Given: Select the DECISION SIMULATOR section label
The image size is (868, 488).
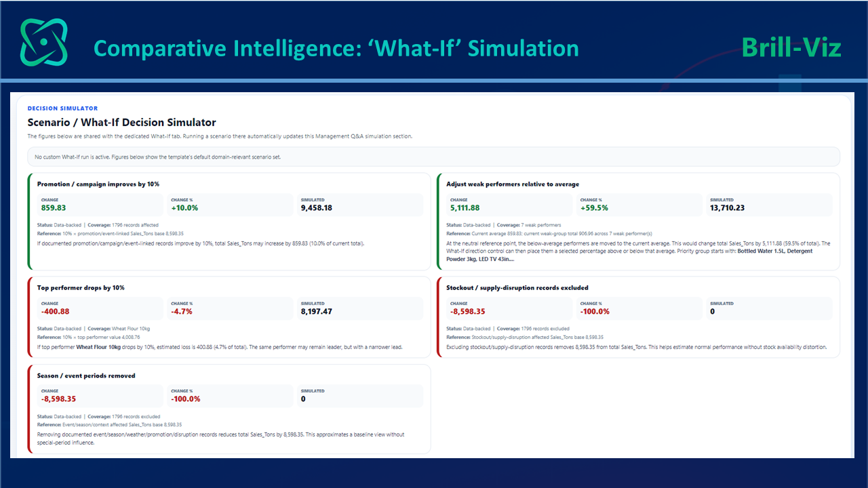Looking at the screenshot, I should pyautogui.click(x=62, y=108).
